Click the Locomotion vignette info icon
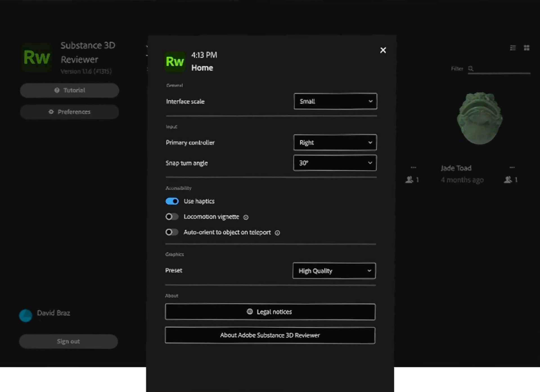Viewport: 540px width, 392px height. coord(246,217)
